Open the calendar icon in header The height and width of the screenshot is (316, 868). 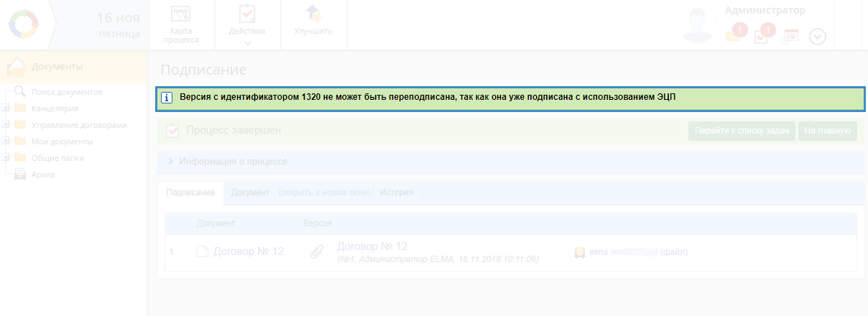790,36
